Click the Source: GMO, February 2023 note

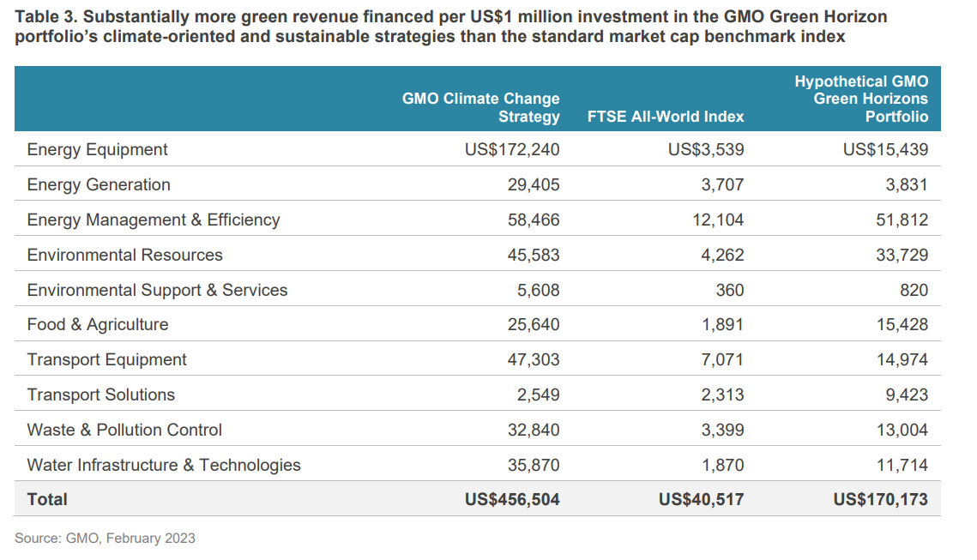(105, 539)
